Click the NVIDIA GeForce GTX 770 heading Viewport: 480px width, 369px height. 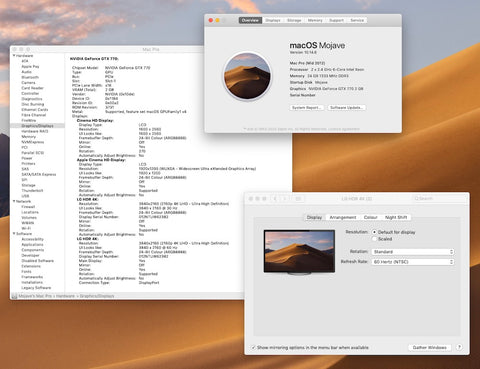(94, 59)
